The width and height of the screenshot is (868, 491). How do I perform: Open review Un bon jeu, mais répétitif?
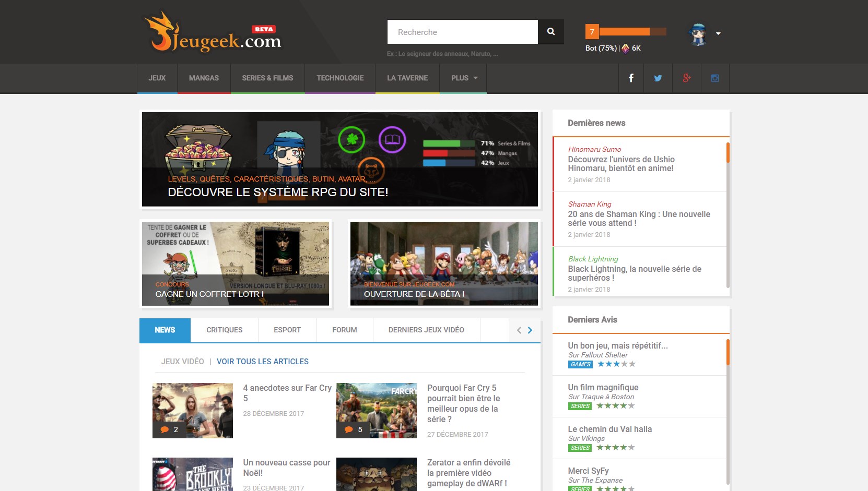(618, 345)
